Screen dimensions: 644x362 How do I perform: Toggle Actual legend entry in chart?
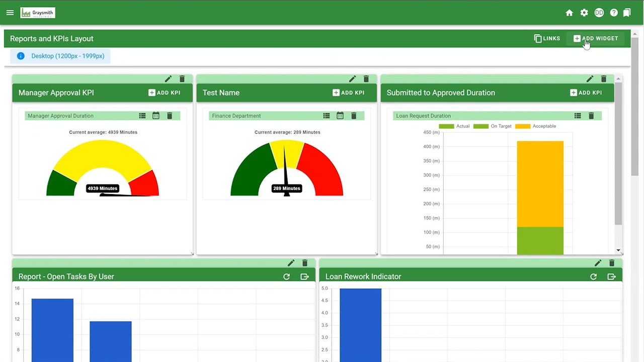click(x=454, y=126)
